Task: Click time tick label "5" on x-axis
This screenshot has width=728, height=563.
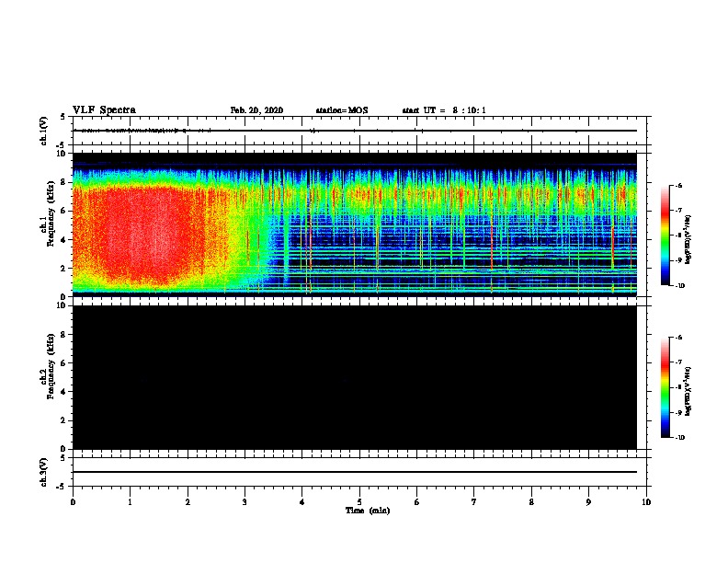Action: 359,502
